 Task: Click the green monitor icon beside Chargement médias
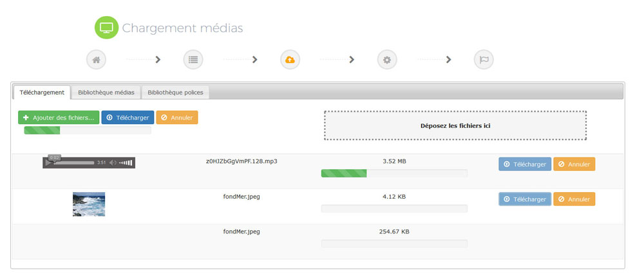106,28
